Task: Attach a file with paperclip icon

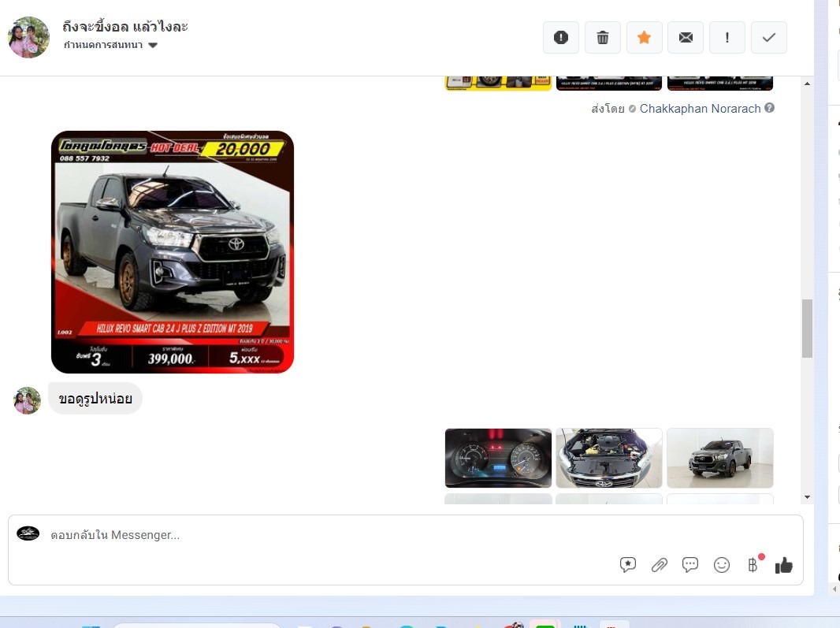Action: (x=660, y=565)
